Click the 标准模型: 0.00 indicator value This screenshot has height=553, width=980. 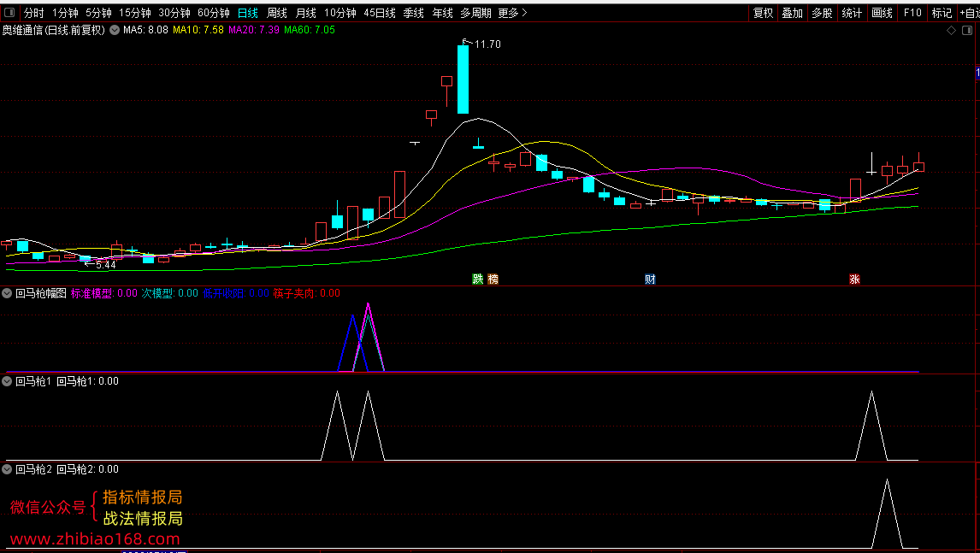(103, 293)
